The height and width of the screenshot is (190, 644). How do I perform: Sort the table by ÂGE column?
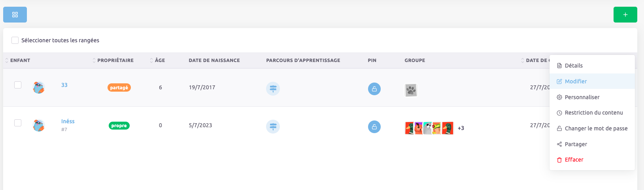pos(159,60)
